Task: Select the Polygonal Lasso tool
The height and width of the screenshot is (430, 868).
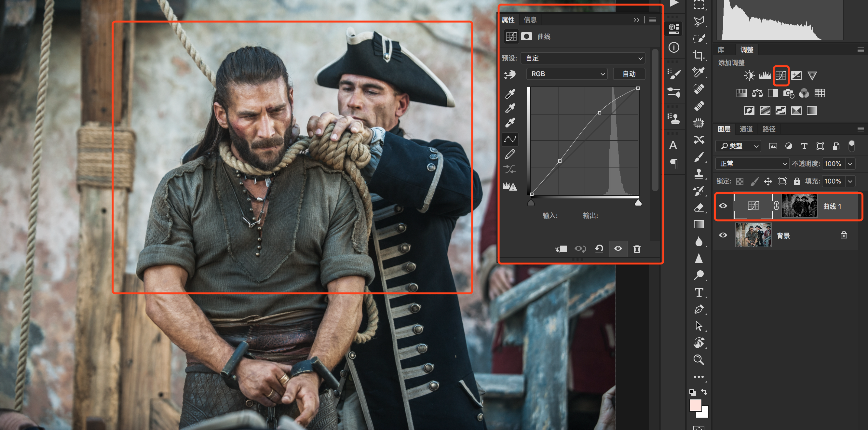Action: (x=698, y=21)
